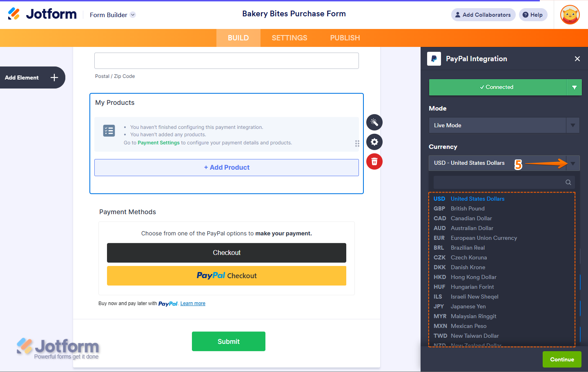Open the Payment Settings link
The image size is (588, 372).
pyautogui.click(x=158, y=143)
